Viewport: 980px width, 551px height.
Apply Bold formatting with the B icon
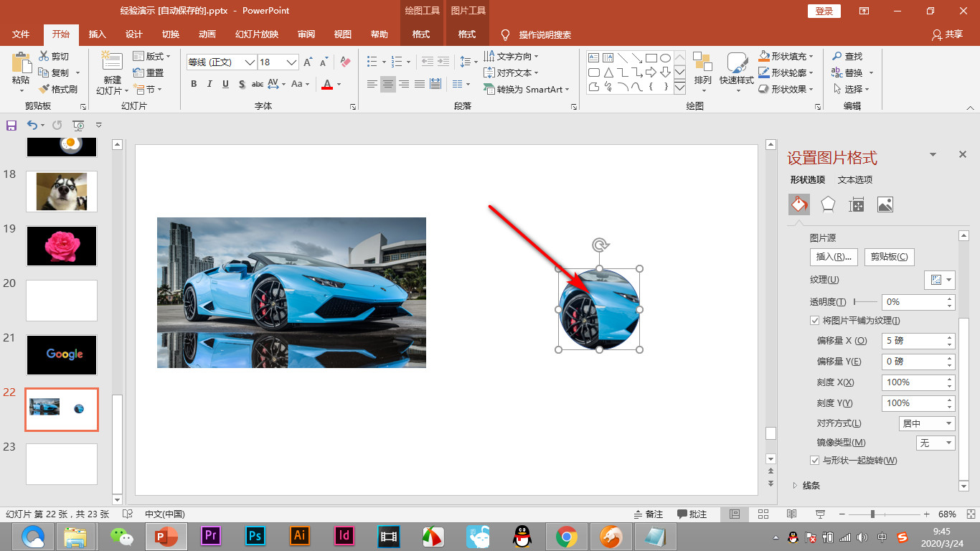(194, 84)
